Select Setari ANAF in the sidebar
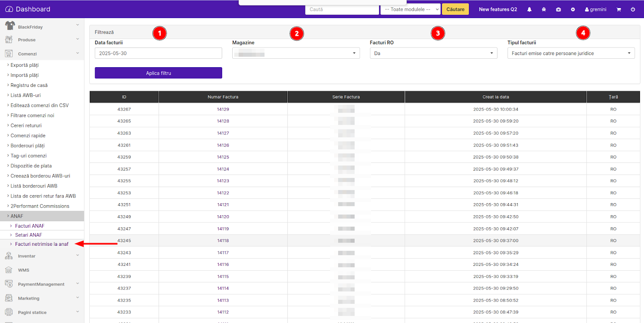This screenshot has width=644, height=323. 28,235
